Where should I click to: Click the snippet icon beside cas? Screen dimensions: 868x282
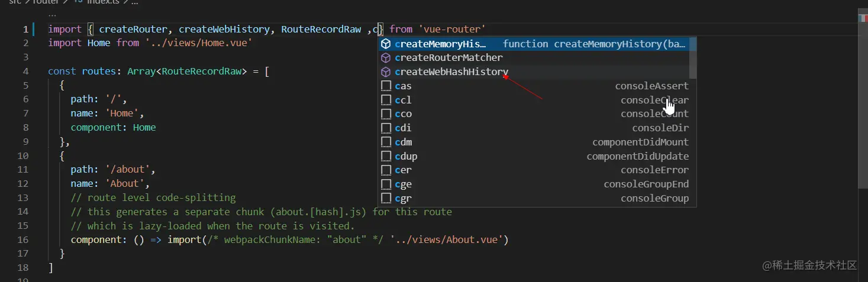pos(386,86)
